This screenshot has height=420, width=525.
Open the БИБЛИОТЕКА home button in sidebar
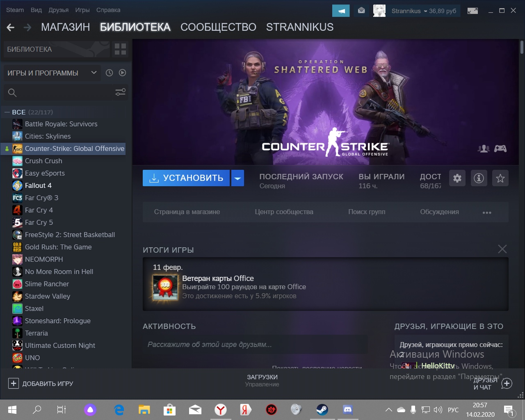(57, 49)
